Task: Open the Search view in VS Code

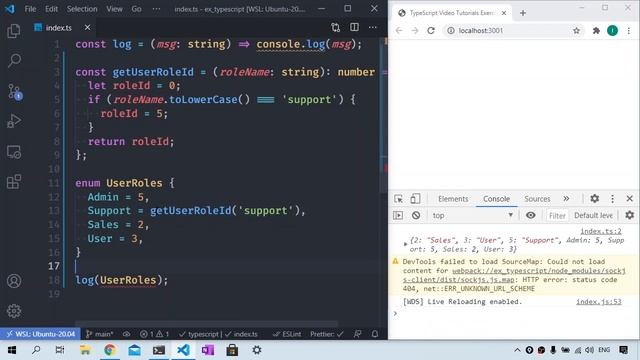Action: pos(14,61)
